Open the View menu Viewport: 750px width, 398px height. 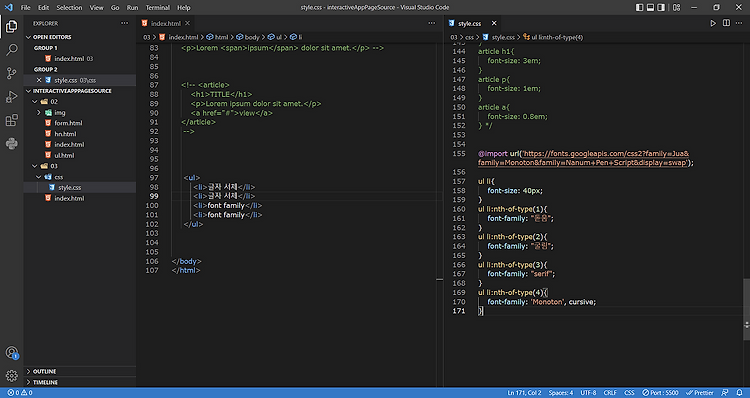coord(96,8)
